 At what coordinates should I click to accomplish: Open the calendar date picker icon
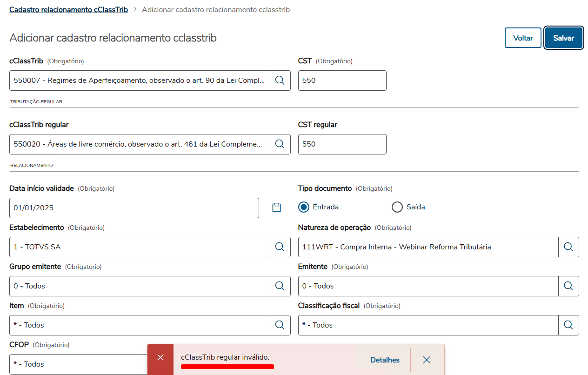[x=277, y=208]
